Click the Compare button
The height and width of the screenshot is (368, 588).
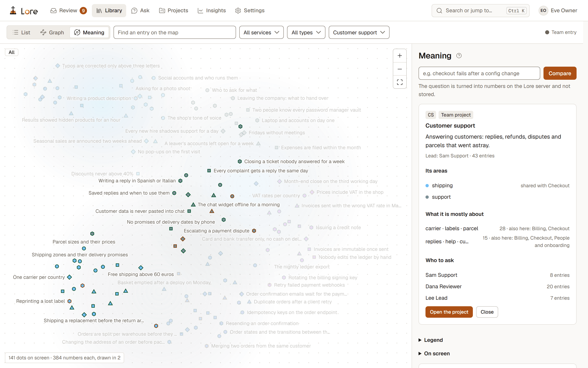pos(560,73)
